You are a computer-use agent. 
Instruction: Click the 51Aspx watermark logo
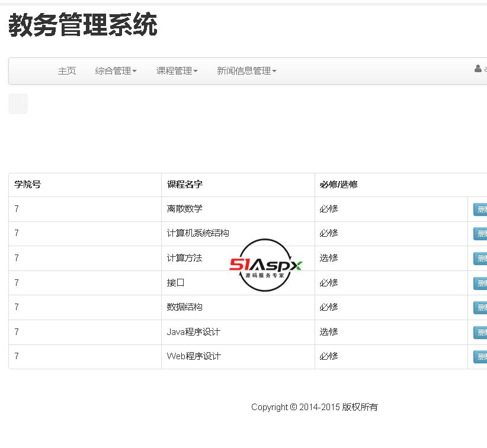(265, 265)
